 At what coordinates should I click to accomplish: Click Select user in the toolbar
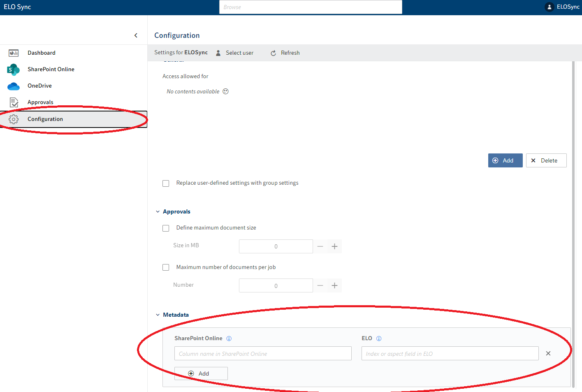235,53
